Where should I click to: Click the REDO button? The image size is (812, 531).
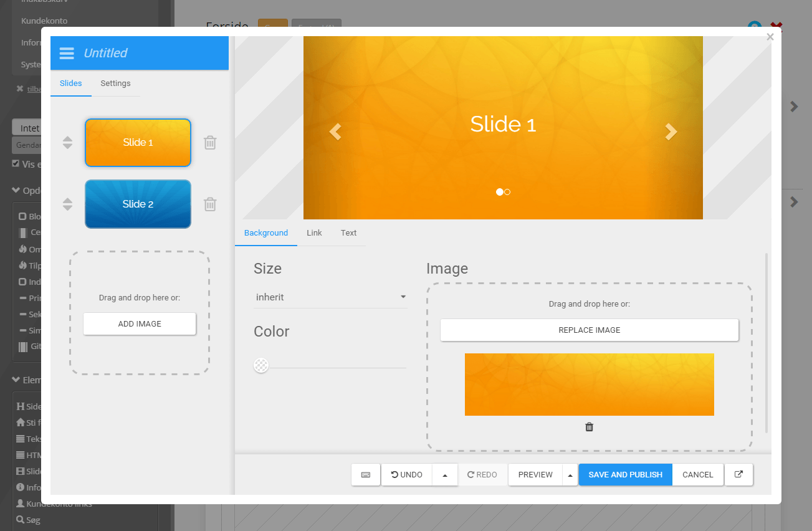(x=482, y=475)
